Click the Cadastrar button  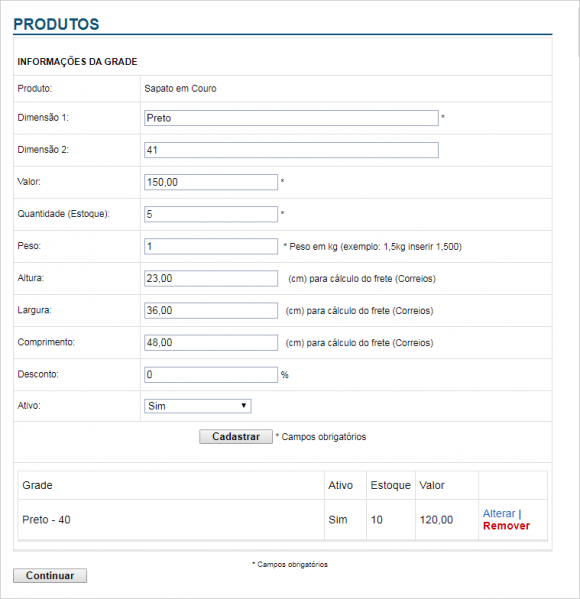(x=236, y=436)
